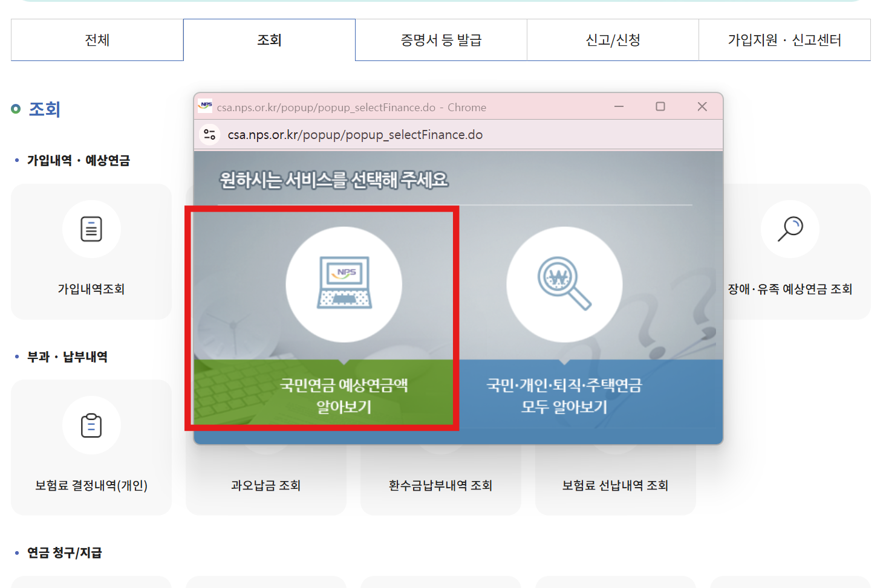Open 보험료 선납내역 조회
Viewport: 886px width, 588px height.
[x=615, y=485]
